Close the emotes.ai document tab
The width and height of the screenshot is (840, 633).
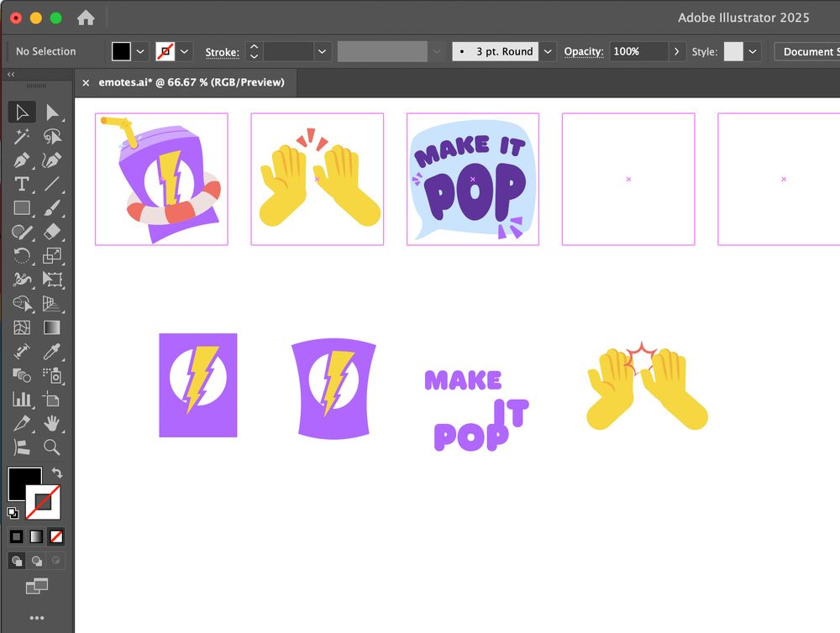[x=86, y=83]
